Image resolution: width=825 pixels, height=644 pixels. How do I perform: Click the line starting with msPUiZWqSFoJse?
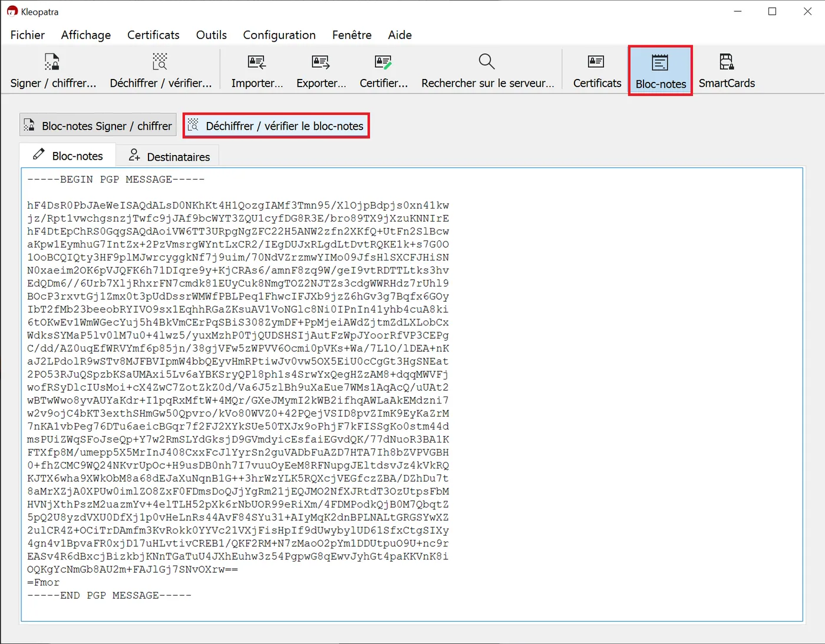pyautogui.click(x=238, y=439)
